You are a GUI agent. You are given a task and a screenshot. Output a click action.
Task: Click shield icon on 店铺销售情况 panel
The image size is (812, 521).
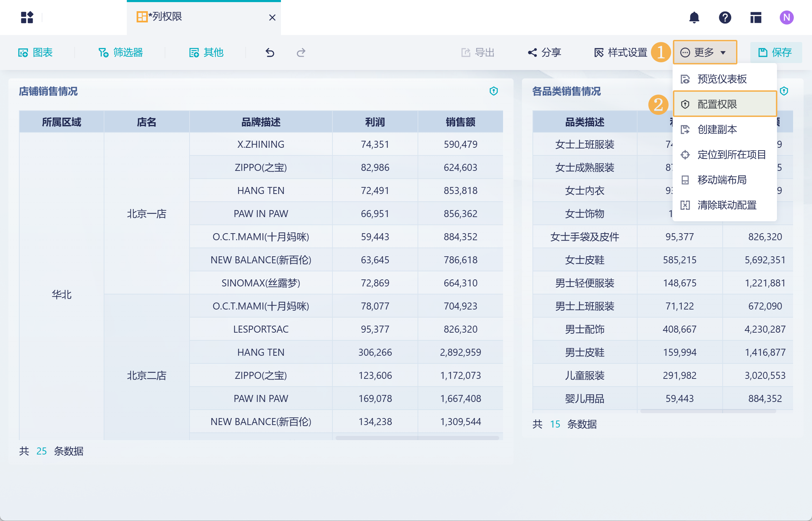(x=494, y=91)
